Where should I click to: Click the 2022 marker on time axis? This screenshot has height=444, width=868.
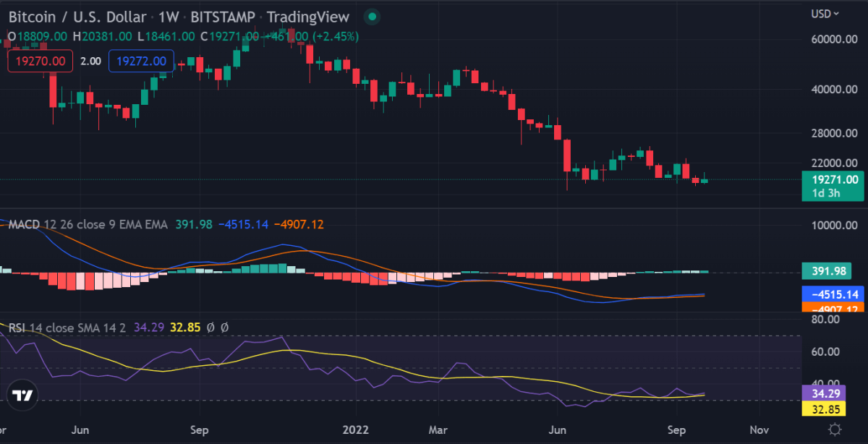pyautogui.click(x=357, y=429)
